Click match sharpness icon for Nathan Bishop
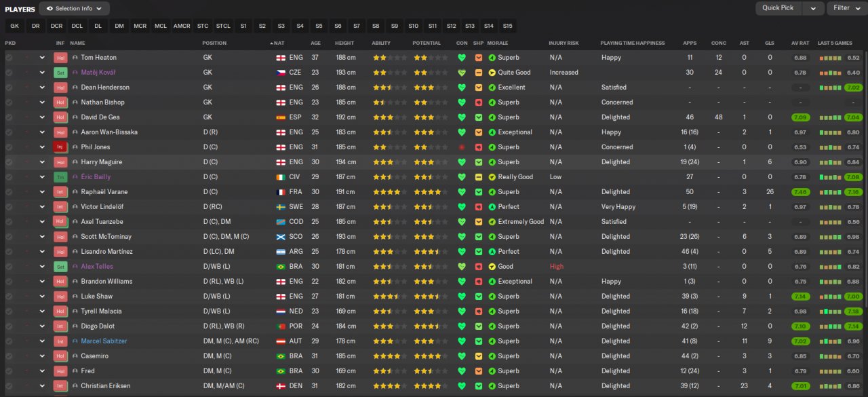The image size is (868, 397). (x=479, y=102)
